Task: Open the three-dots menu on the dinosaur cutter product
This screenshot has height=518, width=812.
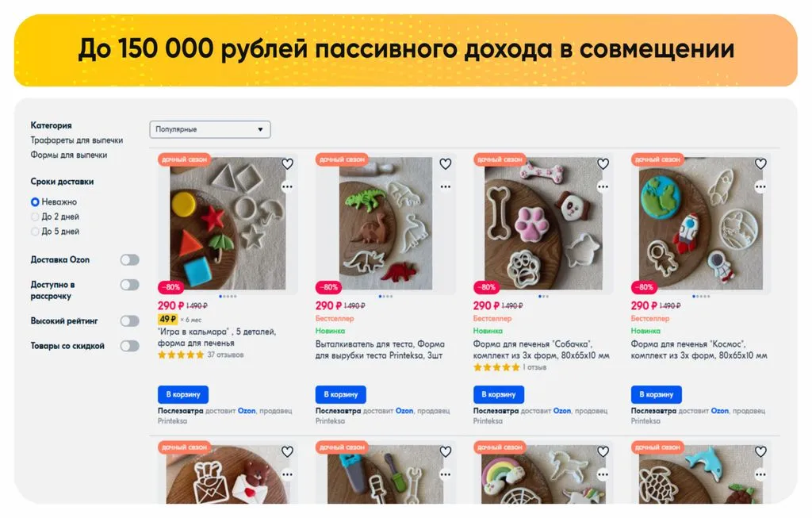Action: pyautogui.click(x=446, y=186)
